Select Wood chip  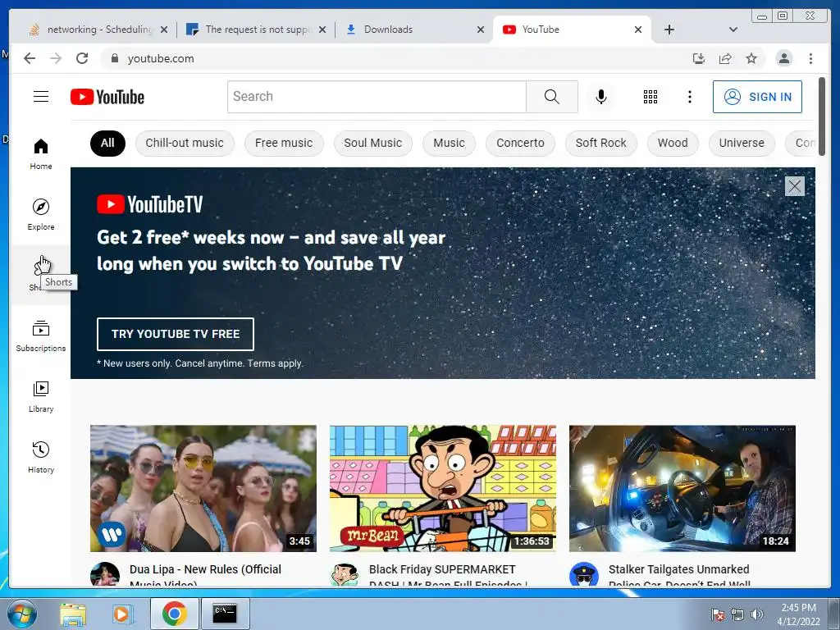[673, 143]
